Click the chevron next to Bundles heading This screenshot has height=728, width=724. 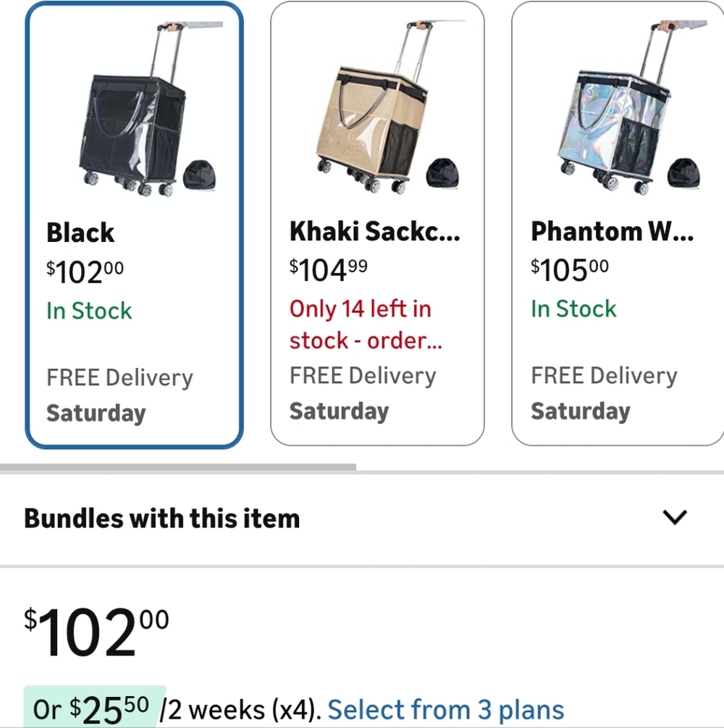675,517
